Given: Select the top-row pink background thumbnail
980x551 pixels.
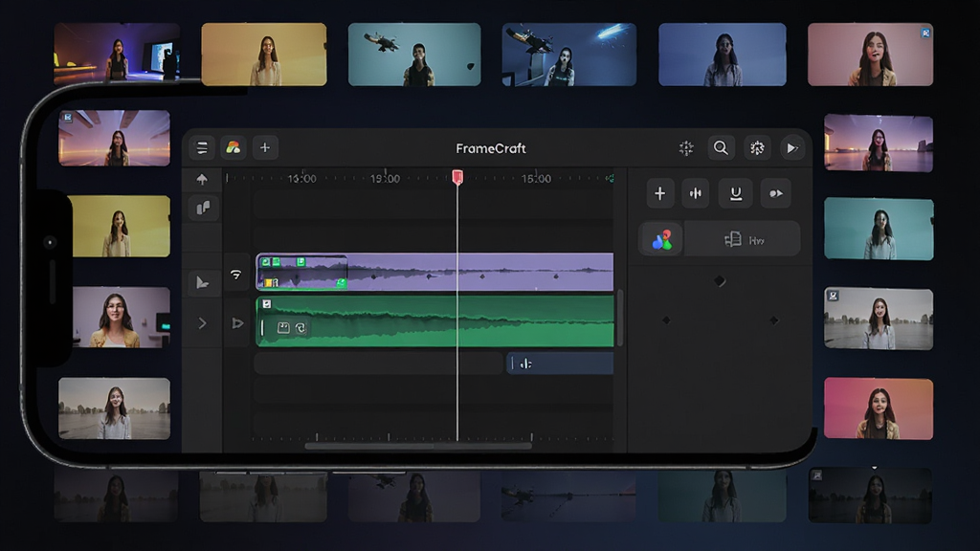Looking at the screenshot, I should [x=871, y=55].
